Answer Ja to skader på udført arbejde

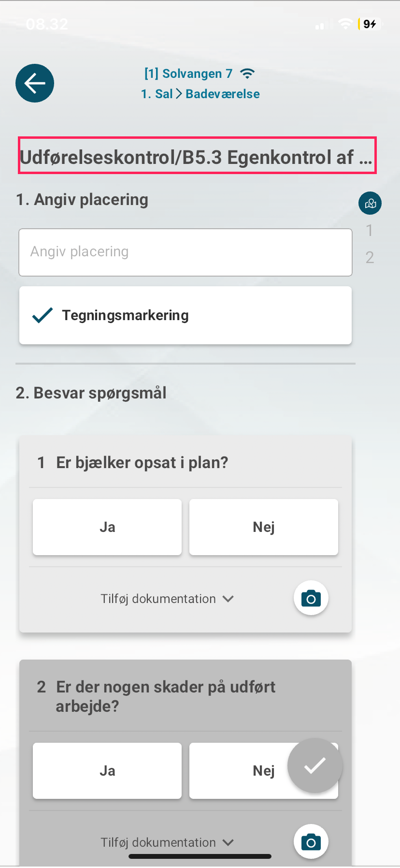click(107, 771)
